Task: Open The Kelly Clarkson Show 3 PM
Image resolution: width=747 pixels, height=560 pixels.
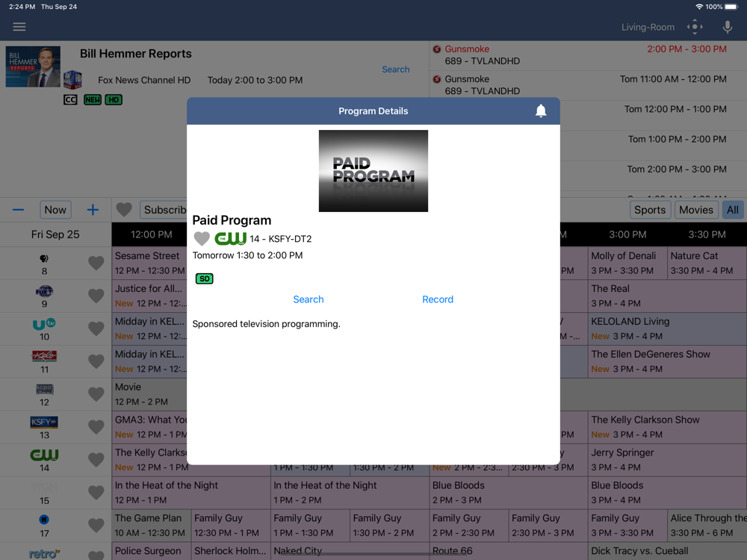Action: (x=667, y=427)
